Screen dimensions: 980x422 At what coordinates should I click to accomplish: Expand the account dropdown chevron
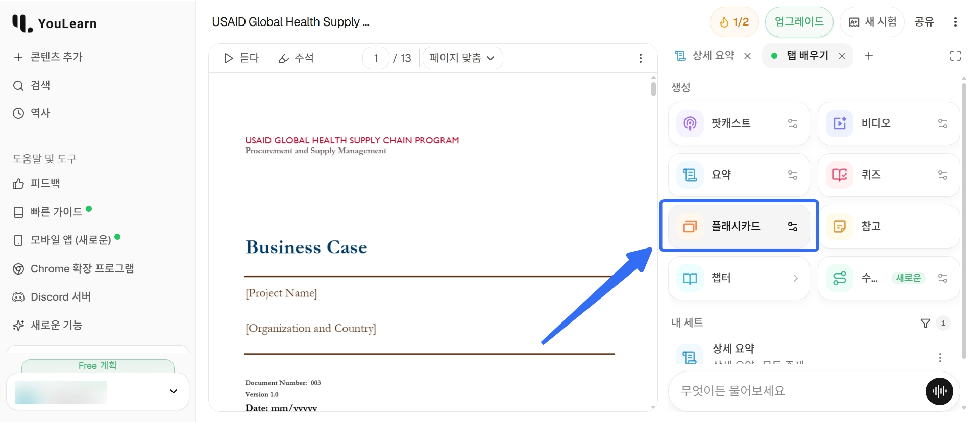pos(174,391)
